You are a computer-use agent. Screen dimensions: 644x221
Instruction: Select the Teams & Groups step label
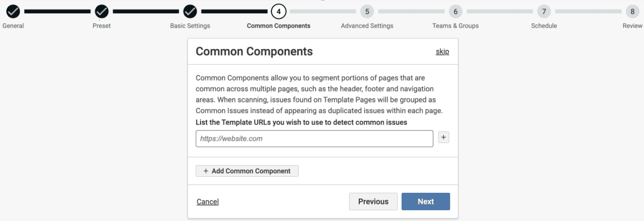(x=455, y=26)
